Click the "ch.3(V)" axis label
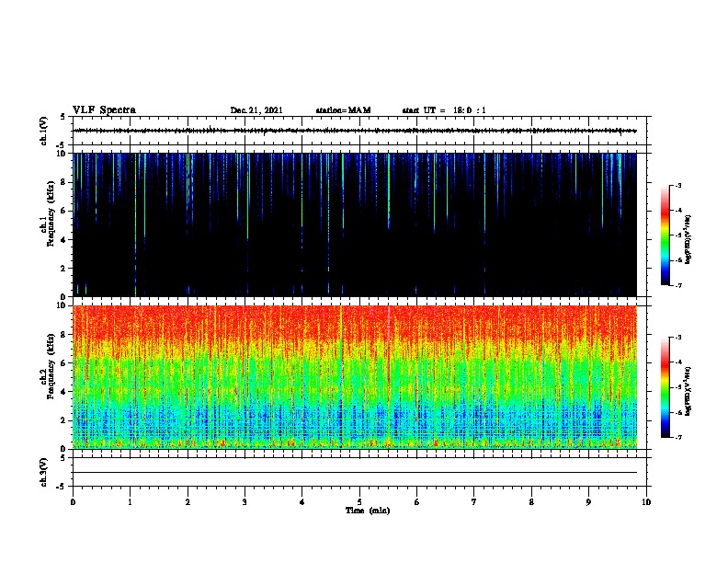This screenshot has height=563, width=728. pos(43,472)
